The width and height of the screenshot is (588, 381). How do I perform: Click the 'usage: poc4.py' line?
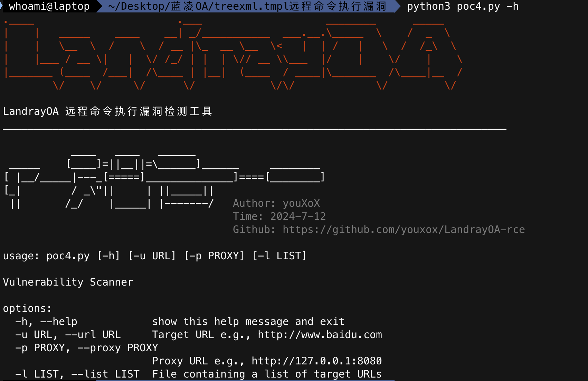tap(154, 256)
